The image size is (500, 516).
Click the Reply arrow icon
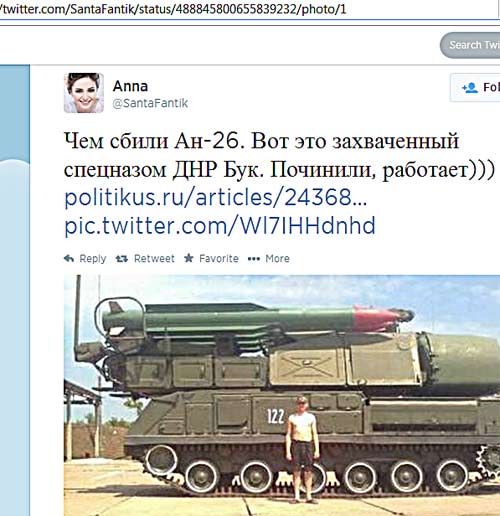pos(69,258)
